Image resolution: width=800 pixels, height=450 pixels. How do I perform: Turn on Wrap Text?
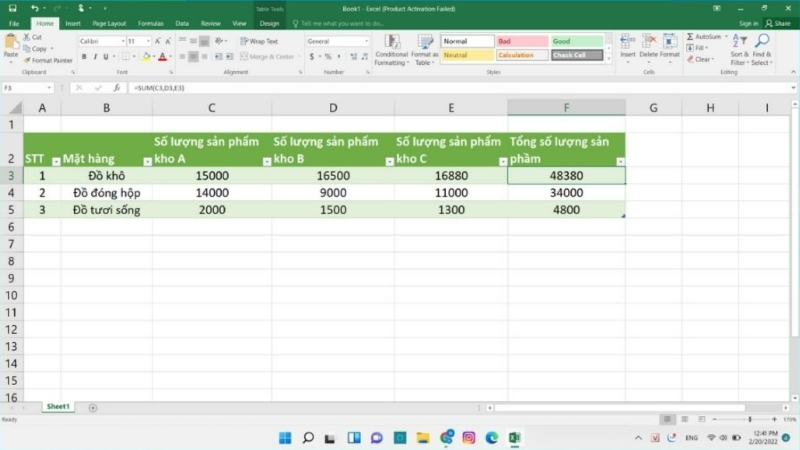258,41
